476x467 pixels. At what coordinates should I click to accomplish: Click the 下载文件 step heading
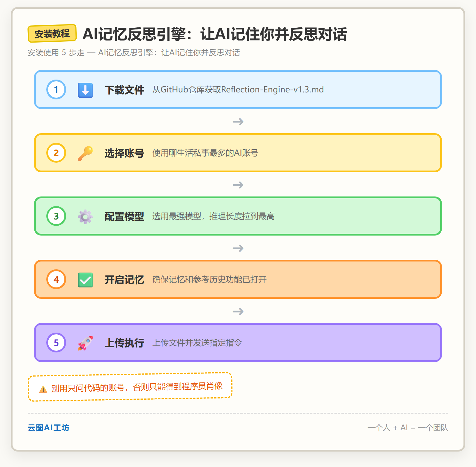124,90
